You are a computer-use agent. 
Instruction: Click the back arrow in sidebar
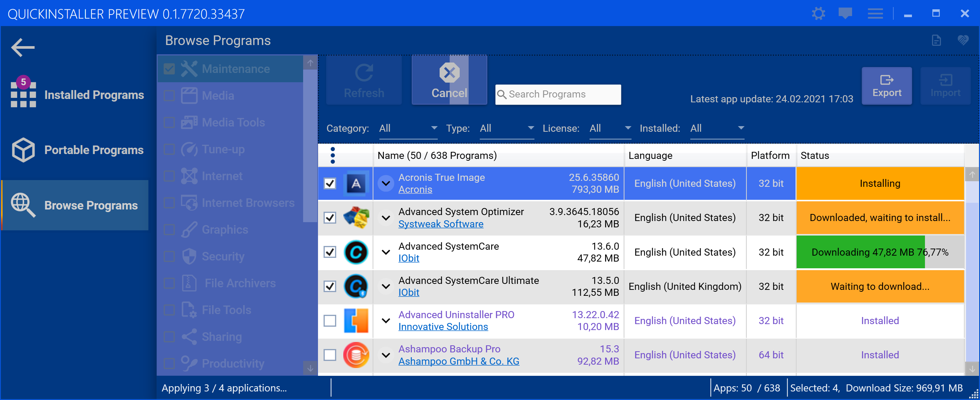pos(23,48)
